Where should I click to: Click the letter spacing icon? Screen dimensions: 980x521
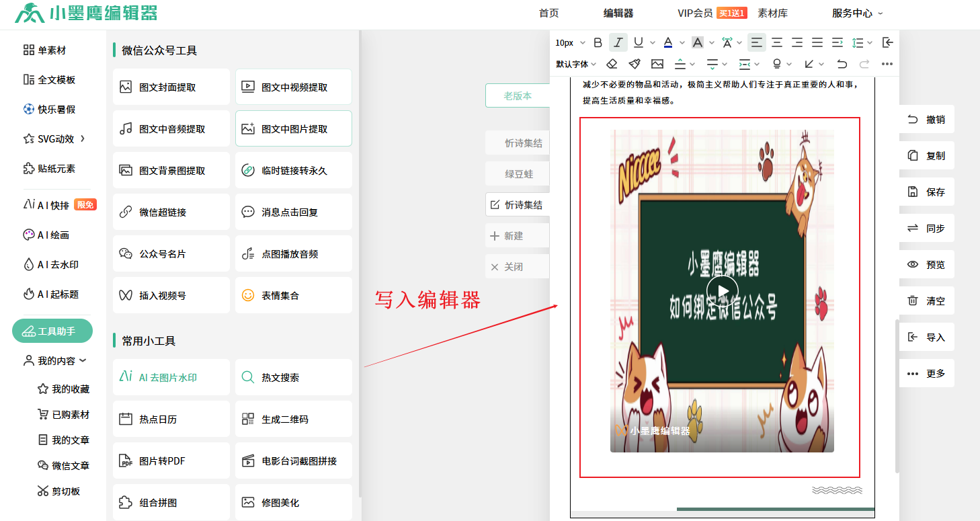click(x=727, y=42)
